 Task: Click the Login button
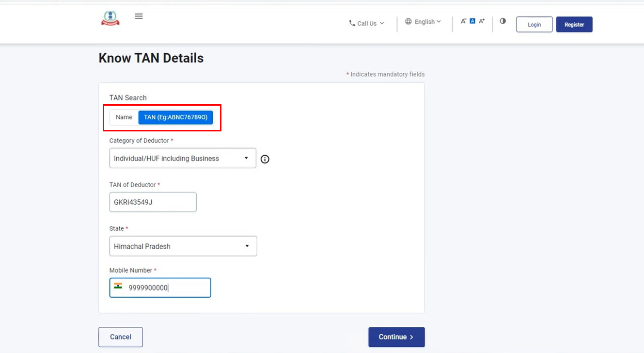534,24
